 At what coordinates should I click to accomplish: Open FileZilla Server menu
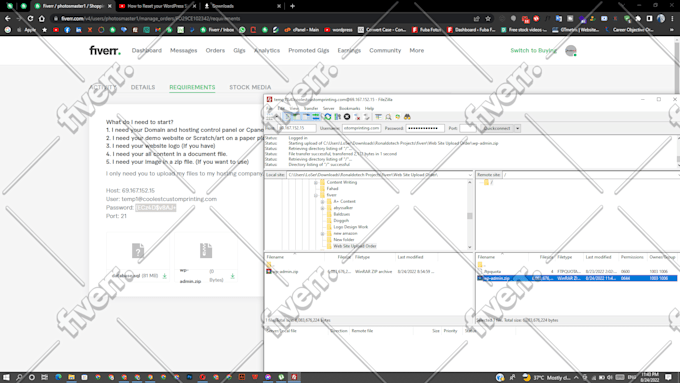pyautogui.click(x=328, y=108)
